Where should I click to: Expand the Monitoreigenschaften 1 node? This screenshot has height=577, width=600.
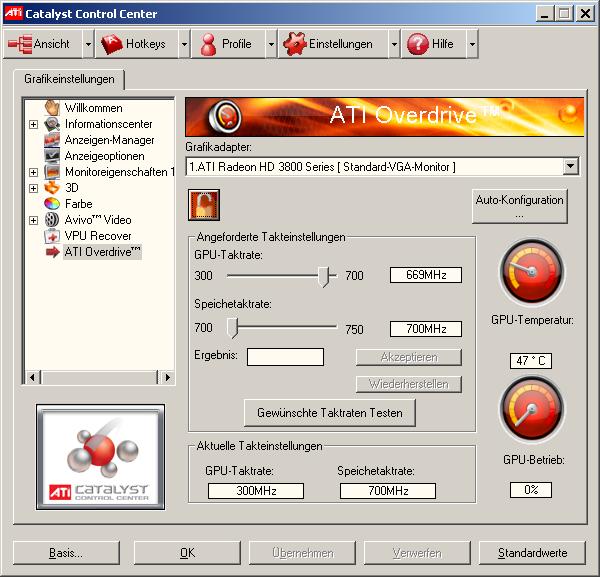click(x=34, y=172)
